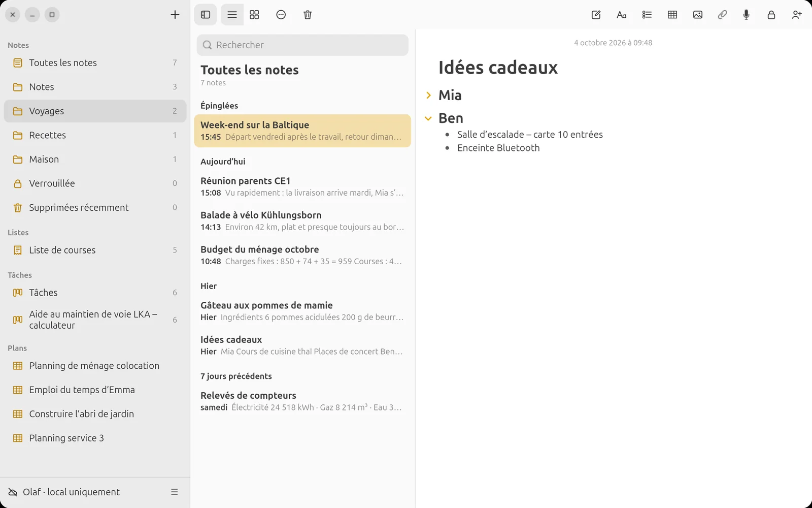Image resolution: width=812 pixels, height=508 pixels.
Task: Select pinned note Week-end sur la Baltique
Action: [302, 131]
